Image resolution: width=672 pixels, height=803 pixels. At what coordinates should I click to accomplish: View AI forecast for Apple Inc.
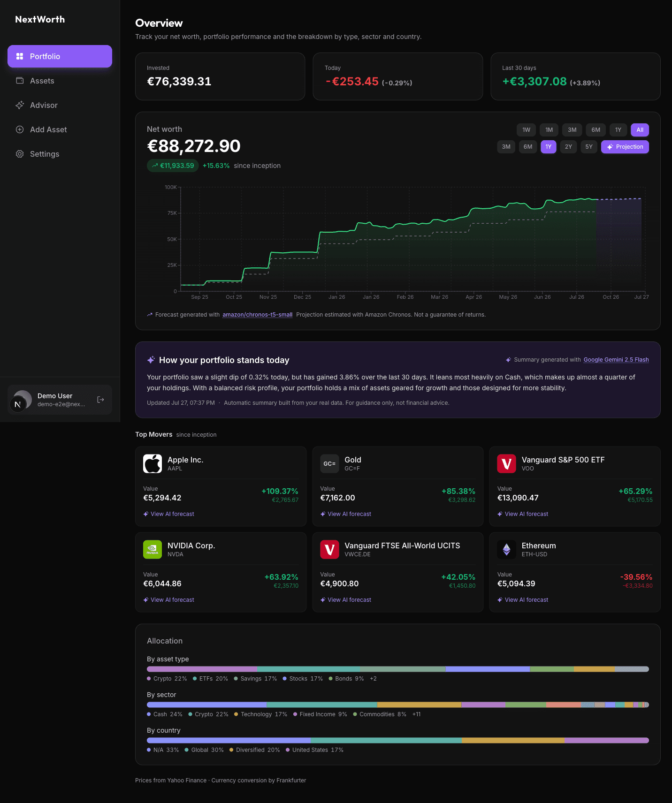pyautogui.click(x=168, y=514)
